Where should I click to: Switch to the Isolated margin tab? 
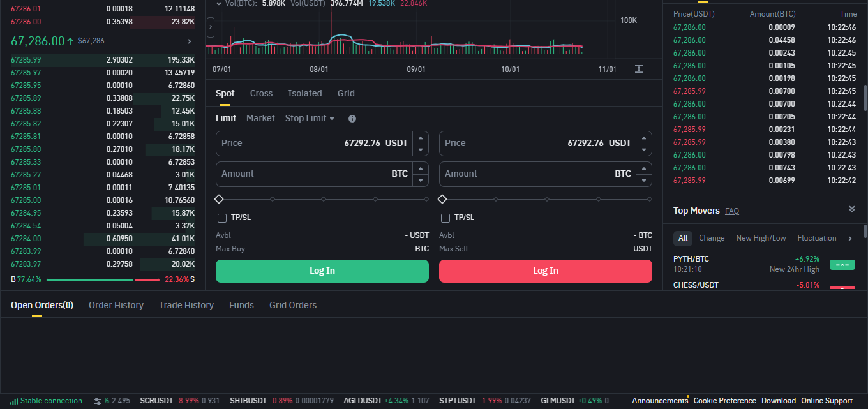305,93
